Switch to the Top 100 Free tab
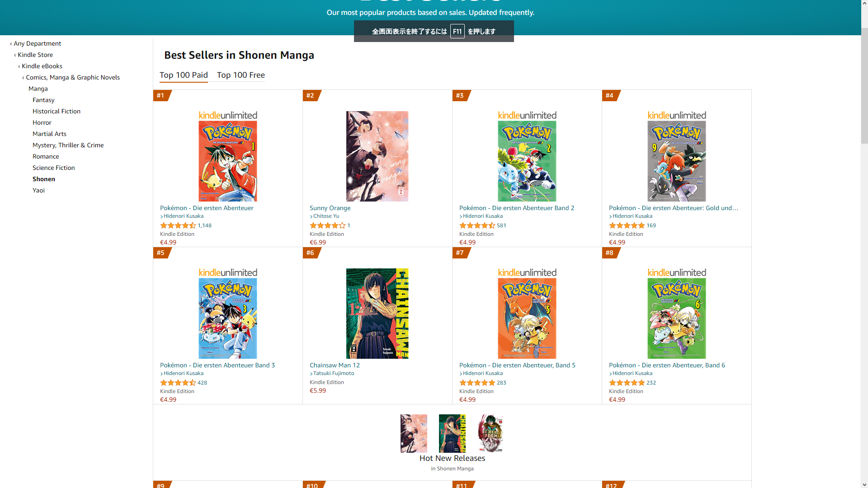Viewport: 868px width, 488px height. [241, 75]
